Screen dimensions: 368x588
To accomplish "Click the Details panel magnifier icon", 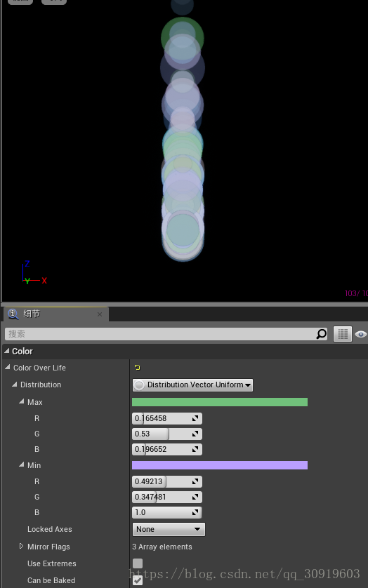I will coord(13,314).
